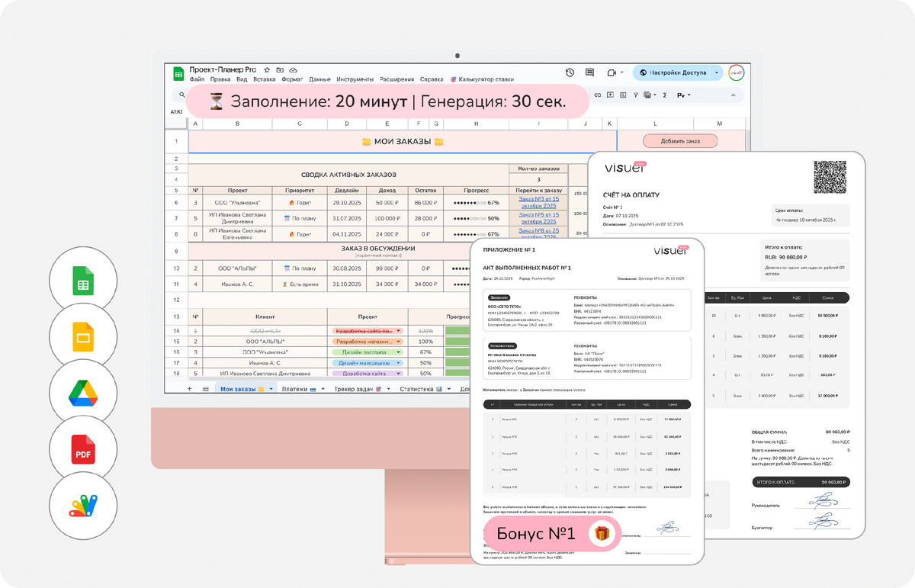Select column header H

coord(476,124)
